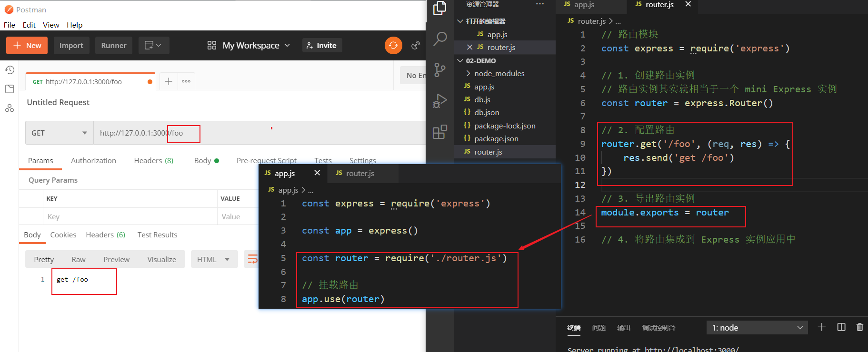The image size is (868, 352).
Task: Add a new Postman request tab
Action: pyautogui.click(x=168, y=81)
